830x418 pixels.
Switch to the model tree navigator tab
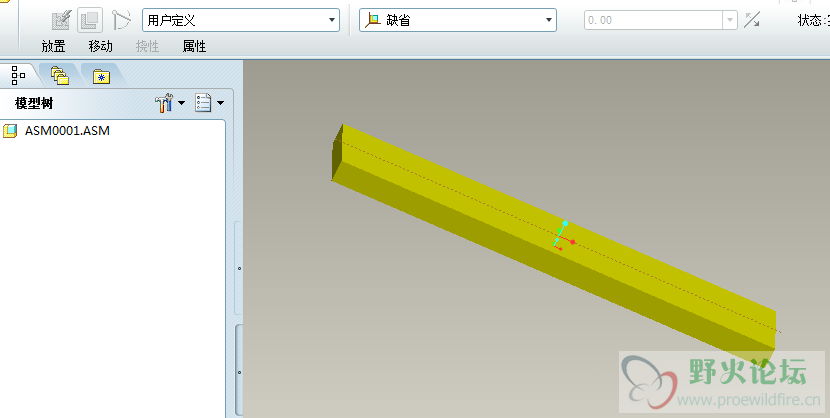click(19, 75)
